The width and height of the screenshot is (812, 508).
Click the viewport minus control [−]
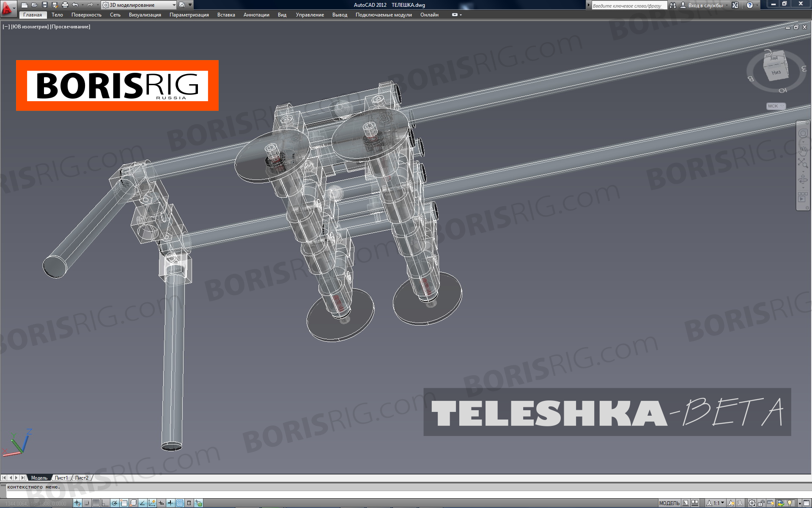point(6,27)
